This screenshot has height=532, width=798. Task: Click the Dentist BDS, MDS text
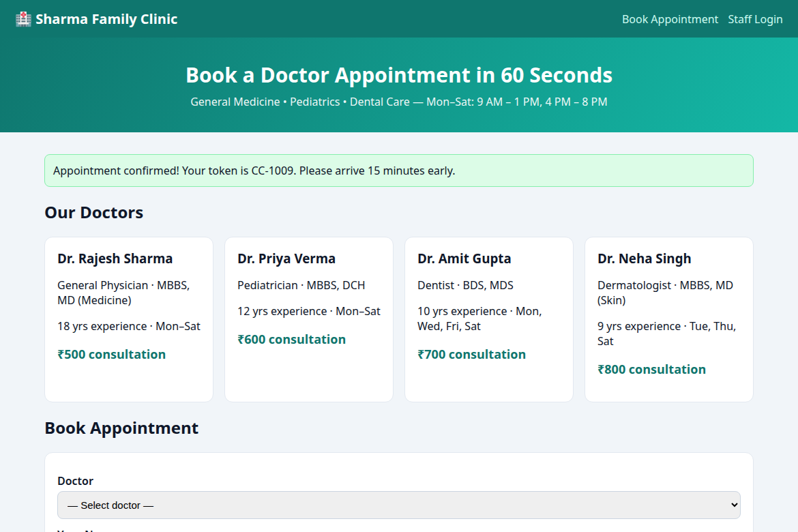pyautogui.click(x=466, y=285)
